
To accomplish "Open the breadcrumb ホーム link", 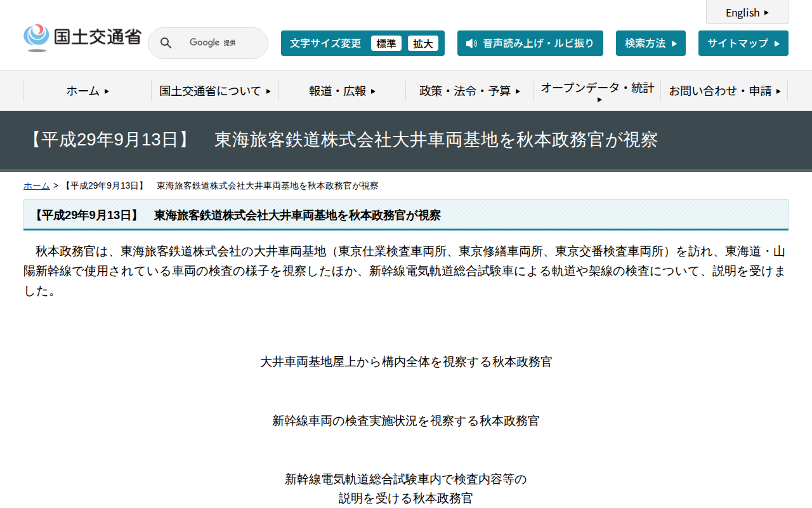I will coord(36,185).
